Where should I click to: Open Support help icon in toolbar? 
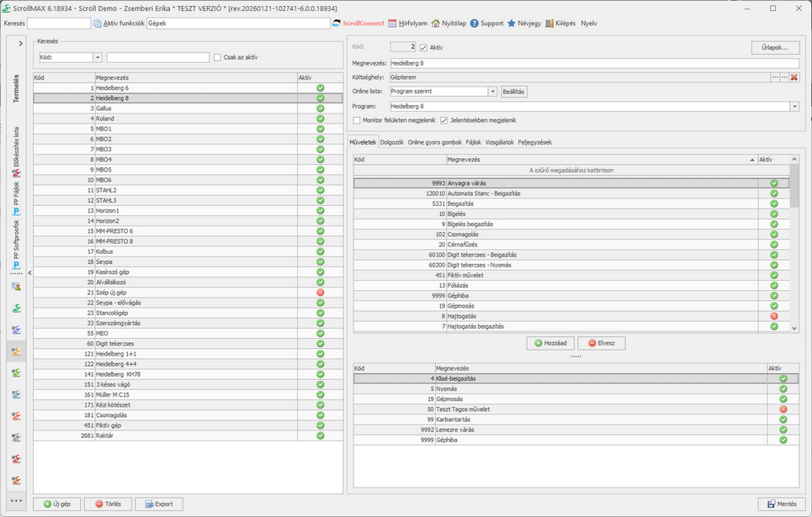point(475,24)
